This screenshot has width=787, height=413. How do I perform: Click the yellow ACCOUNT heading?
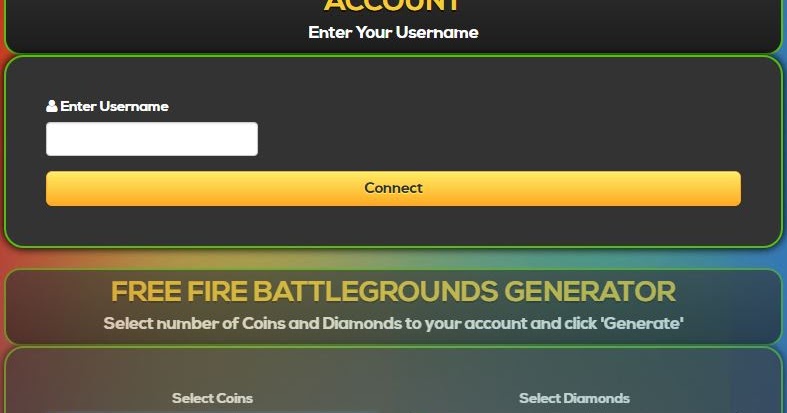click(x=393, y=5)
